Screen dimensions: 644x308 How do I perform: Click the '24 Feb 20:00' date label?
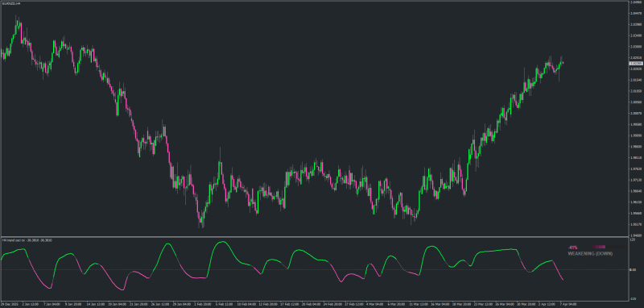coord(333,304)
